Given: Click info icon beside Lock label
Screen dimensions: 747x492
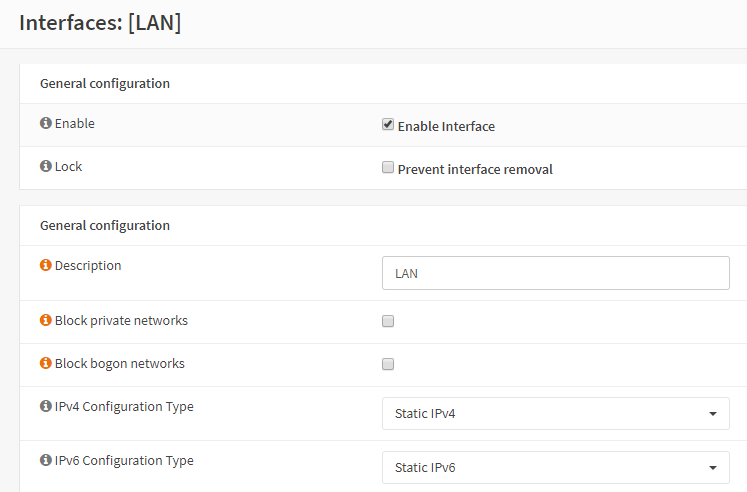Looking at the screenshot, I should (45, 167).
